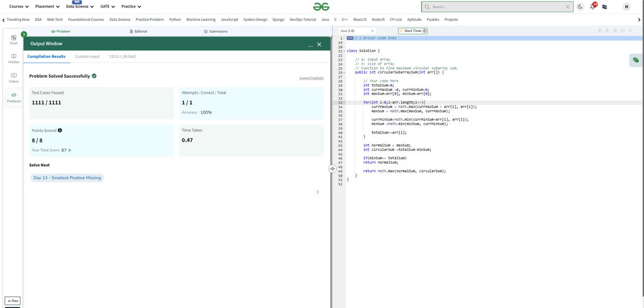Click right arrow of topics bar

pos(640,19)
